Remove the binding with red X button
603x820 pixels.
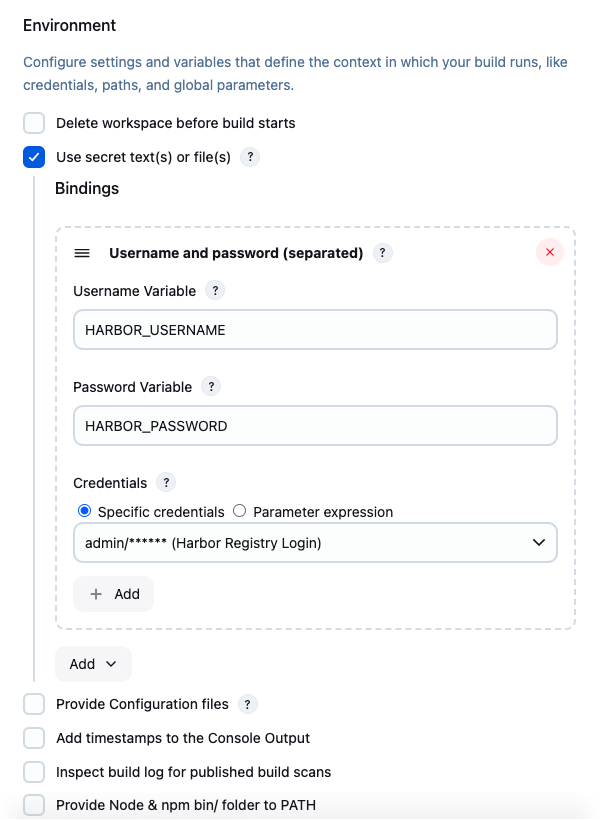tap(550, 252)
